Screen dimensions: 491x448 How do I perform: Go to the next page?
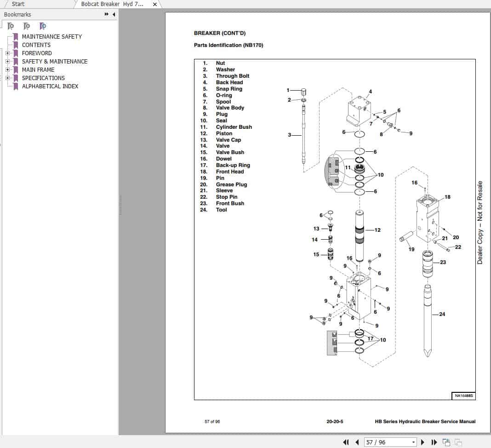(423, 442)
